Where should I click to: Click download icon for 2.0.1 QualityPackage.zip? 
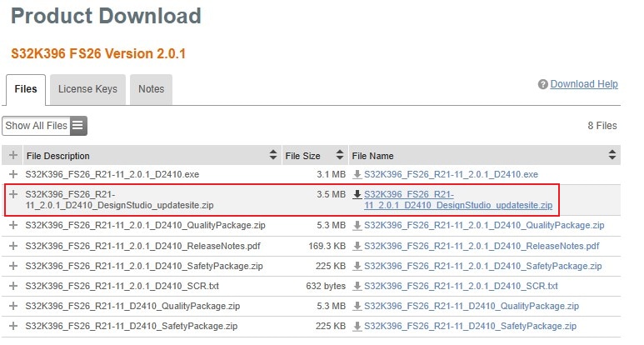(x=357, y=225)
